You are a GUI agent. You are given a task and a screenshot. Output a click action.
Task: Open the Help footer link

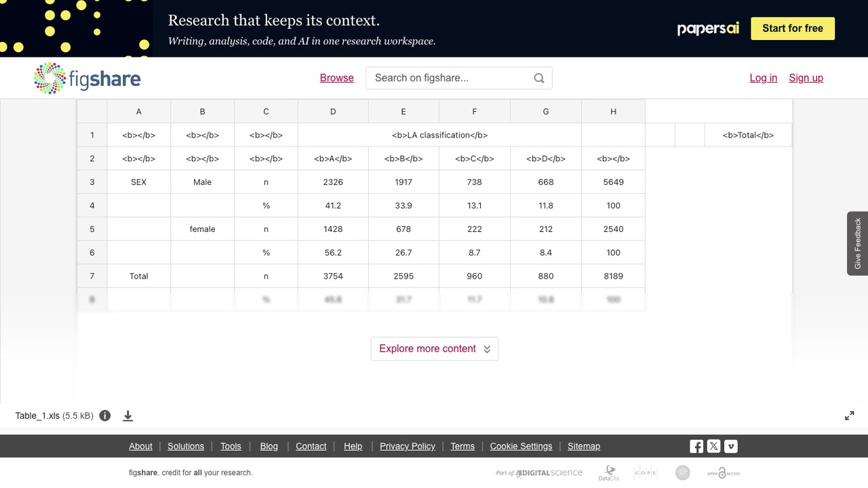353,446
